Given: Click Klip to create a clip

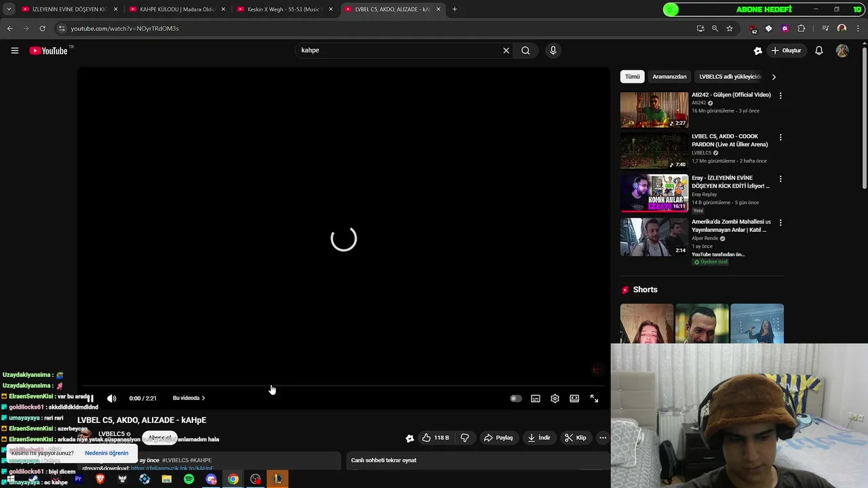Looking at the screenshot, I should point(576,438).
